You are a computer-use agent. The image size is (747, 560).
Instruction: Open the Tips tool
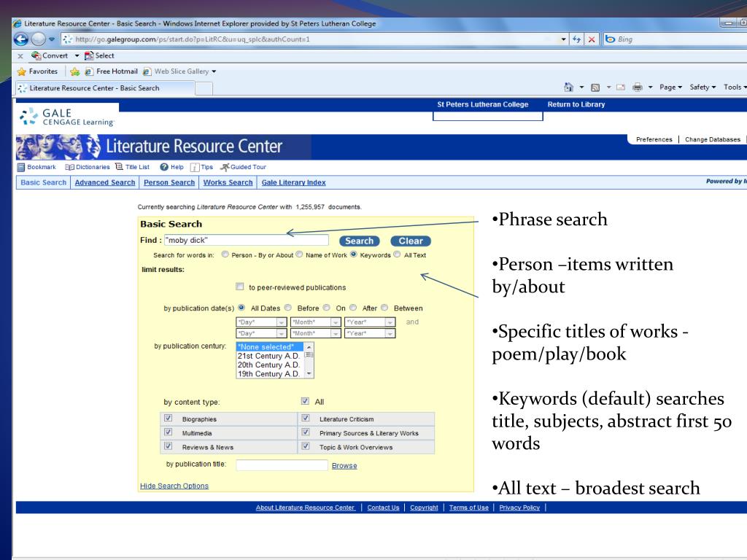pyautogui.click(x=201, y=167)
